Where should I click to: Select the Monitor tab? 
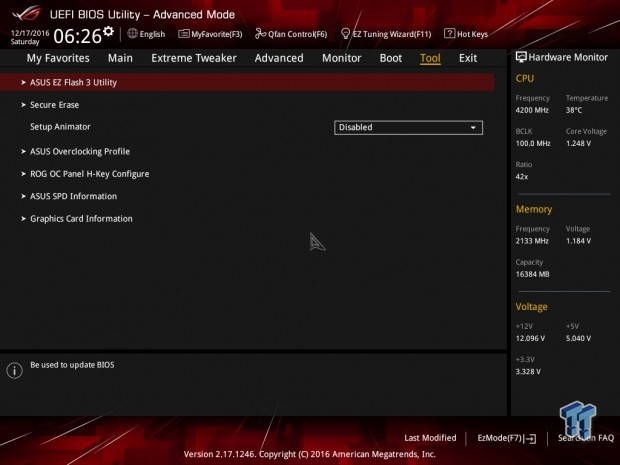coord(342,58)
